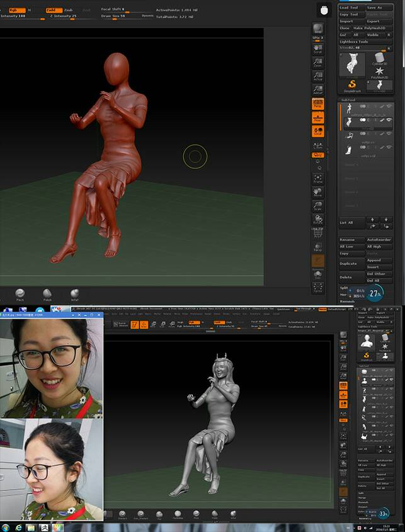The height and width of the screenshot is (532, 405).
Task: Click the Duplicate subtool button in the upper window
Action: (x=348, y=263)
